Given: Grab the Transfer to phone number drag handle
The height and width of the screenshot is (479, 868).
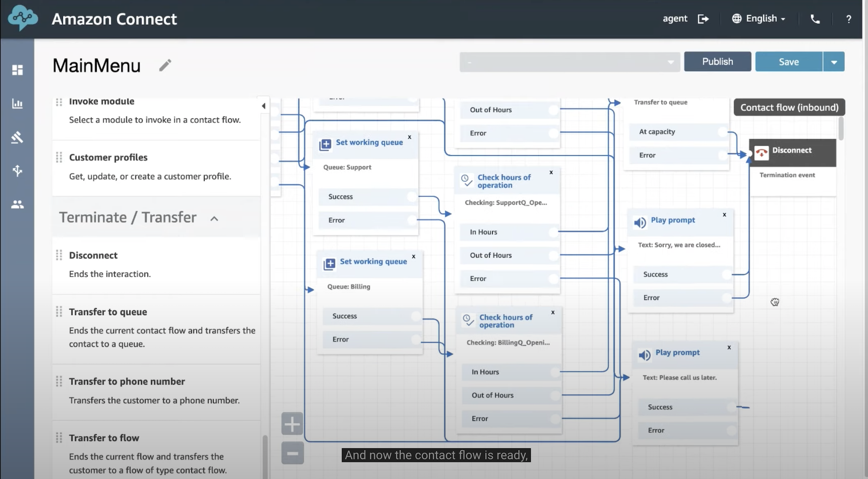Looking at the screenshot, I should [59, 381].
